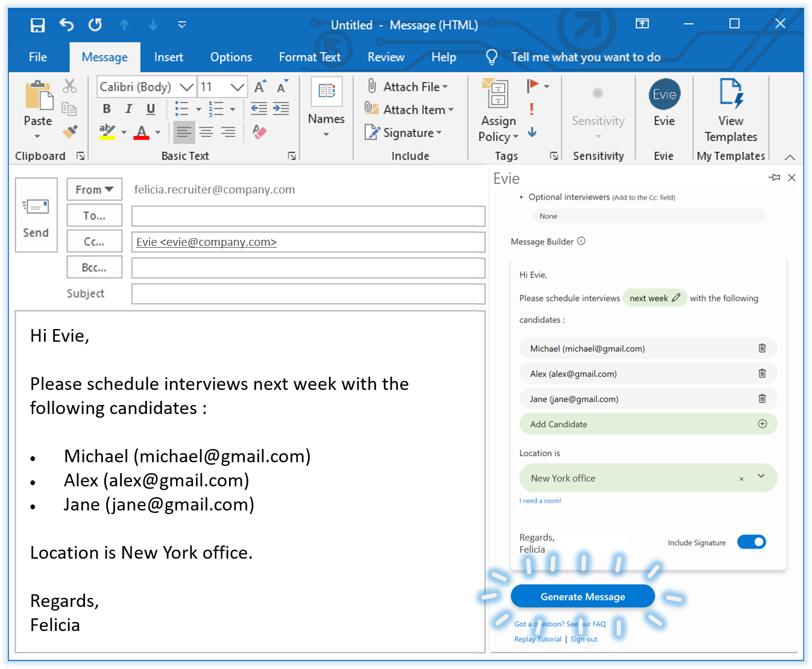Collapse the ribbon with chevron
The image size is (812, 669).
(x=790, y=157)
